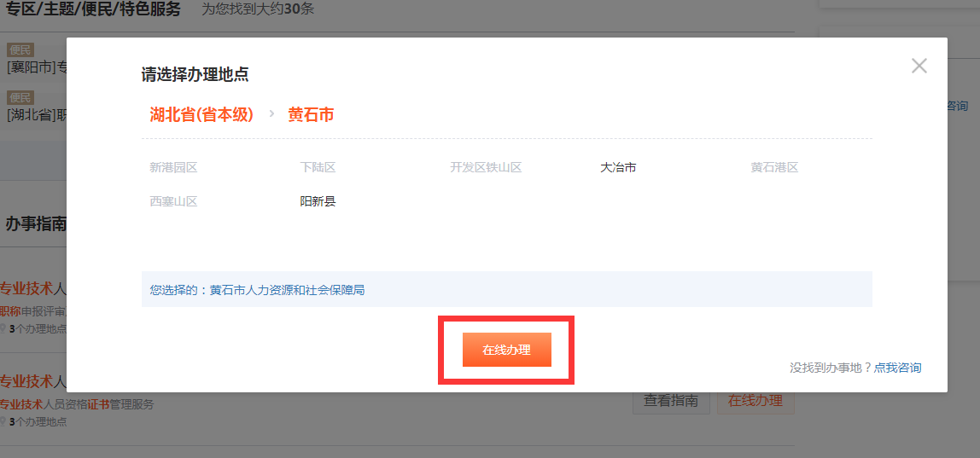Open the 点我咨询 consultation link
The width and height of the screenshot is (980, 458).
coord(897,368)
